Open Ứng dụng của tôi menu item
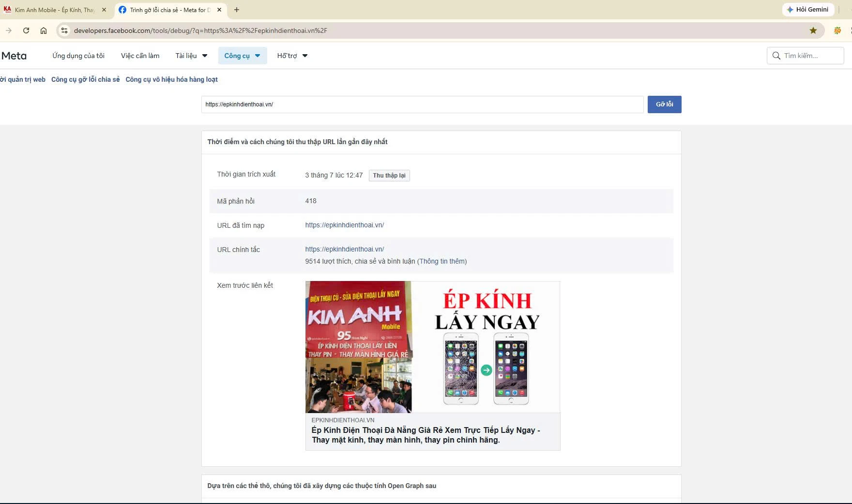Viewport: 852px width, 504px height. pyautogui.click(x=78, y=56)
